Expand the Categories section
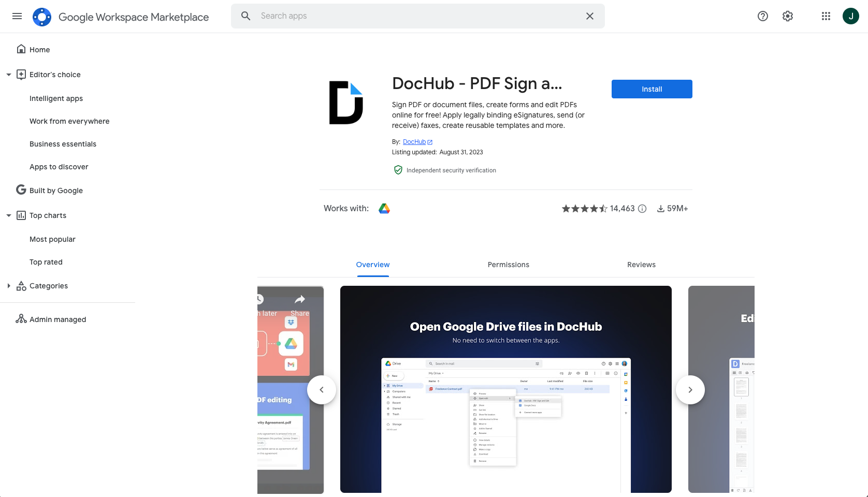The height and width of the screenshot is (497, 868). click(9, 286)
